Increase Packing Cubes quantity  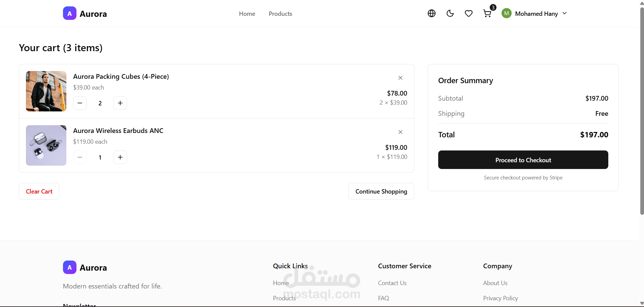120,103
